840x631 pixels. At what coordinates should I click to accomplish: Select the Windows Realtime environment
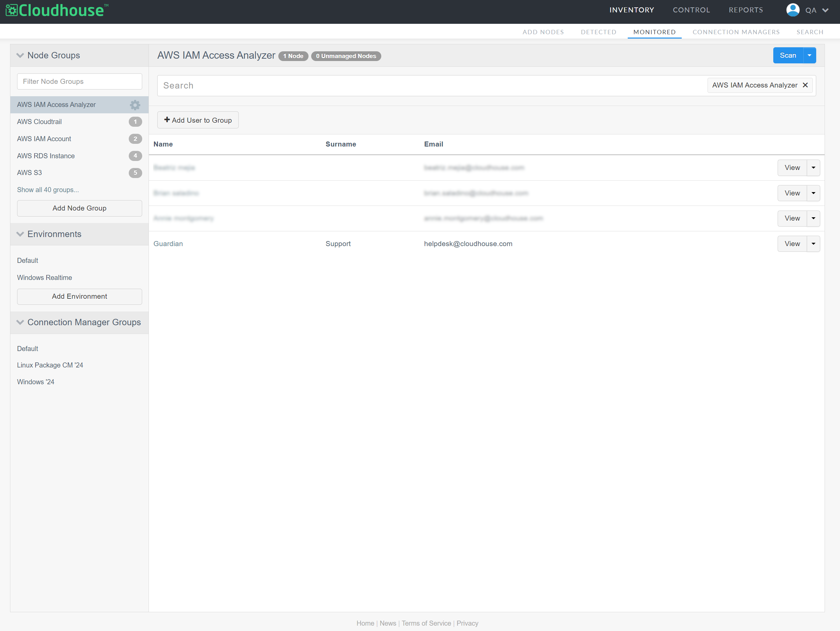(44, 278)
